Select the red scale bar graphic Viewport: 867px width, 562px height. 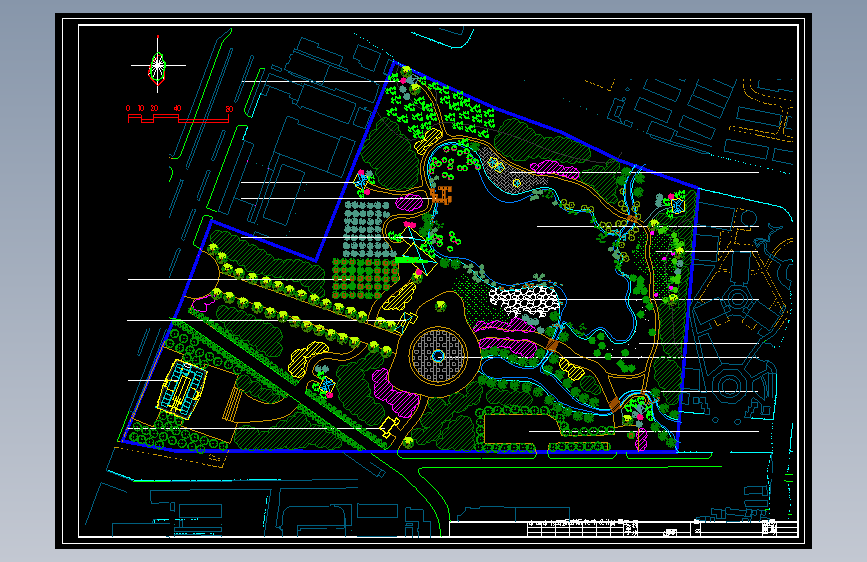coord(178,118)
